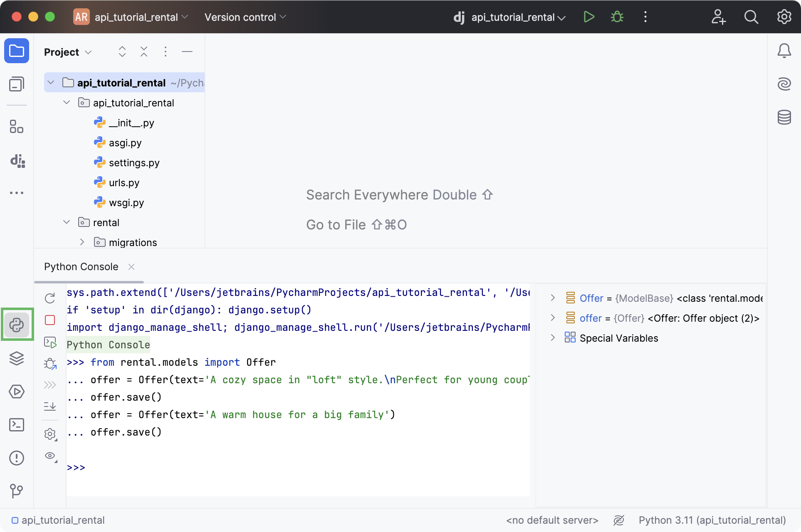Toggle soft-wrap eye options in console toolbar

click(x=49, y=456)
